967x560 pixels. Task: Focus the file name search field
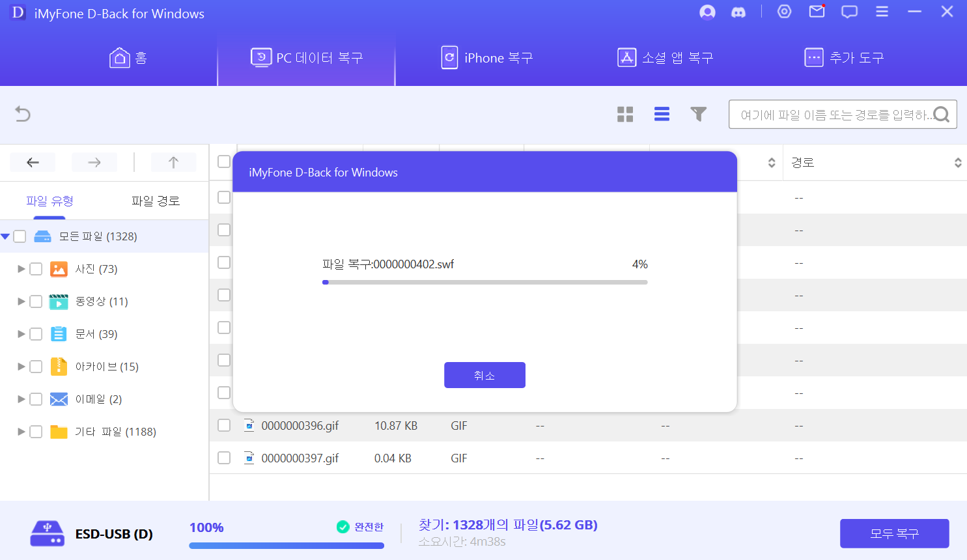[x=843, y=114]
